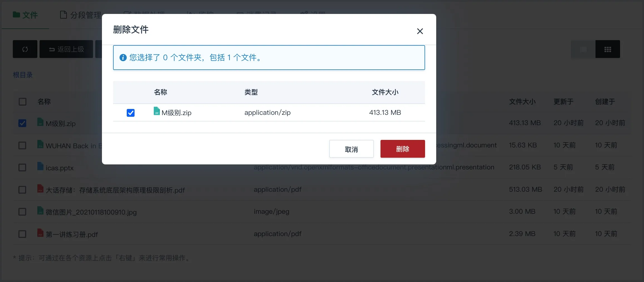Switch to the 分段管理 tab
Viewport: 644px width, 282px height.
[x=81, y=15]
